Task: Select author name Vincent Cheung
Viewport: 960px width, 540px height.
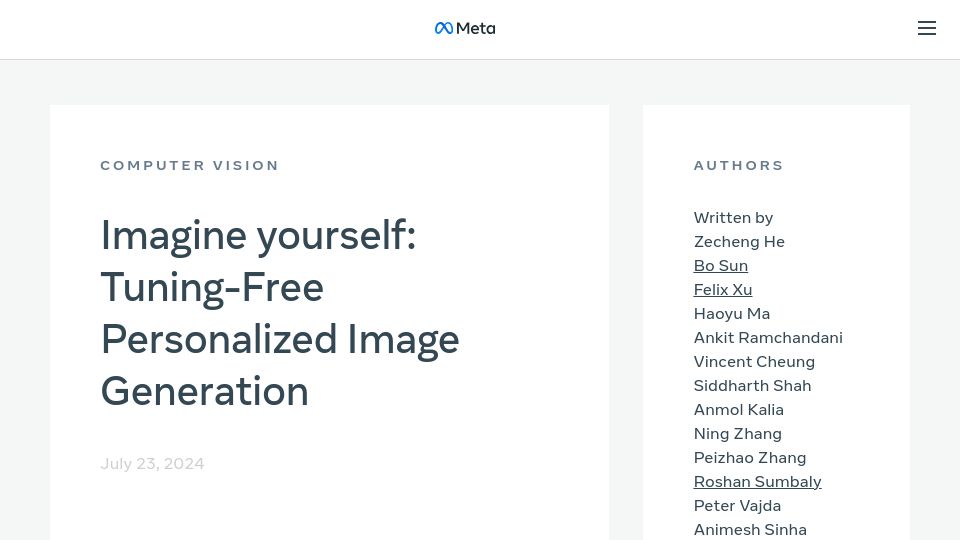Action: point(754,362)
